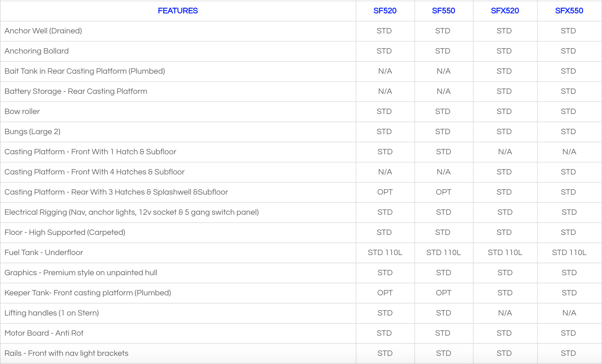Click N/A Lifting handles cell under SFX520

coord(505,313)
